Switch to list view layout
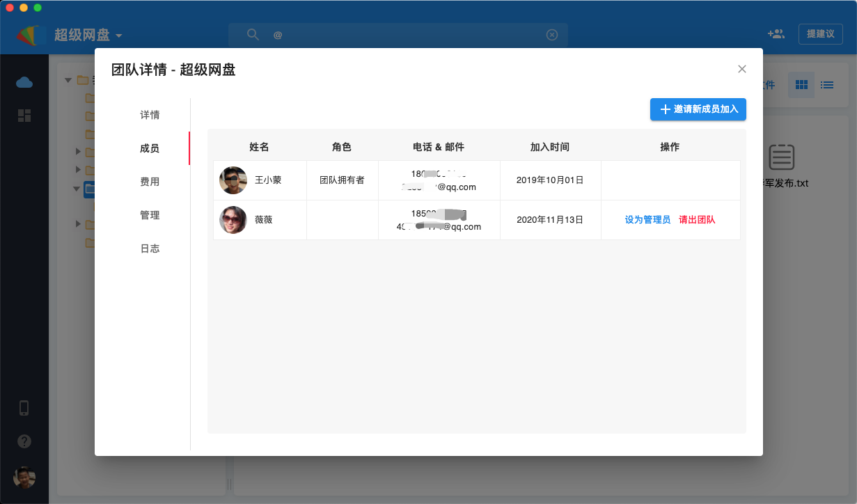The height and width of the screenshot is (504, 857). pos(827,85)
